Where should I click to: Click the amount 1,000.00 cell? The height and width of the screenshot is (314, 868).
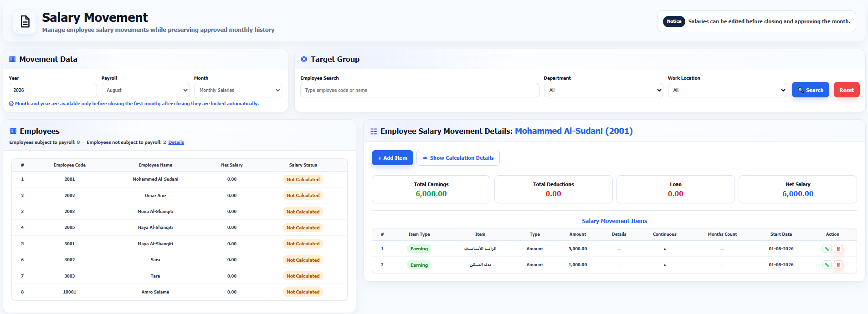pyautogui.click(x=578, y=265)
